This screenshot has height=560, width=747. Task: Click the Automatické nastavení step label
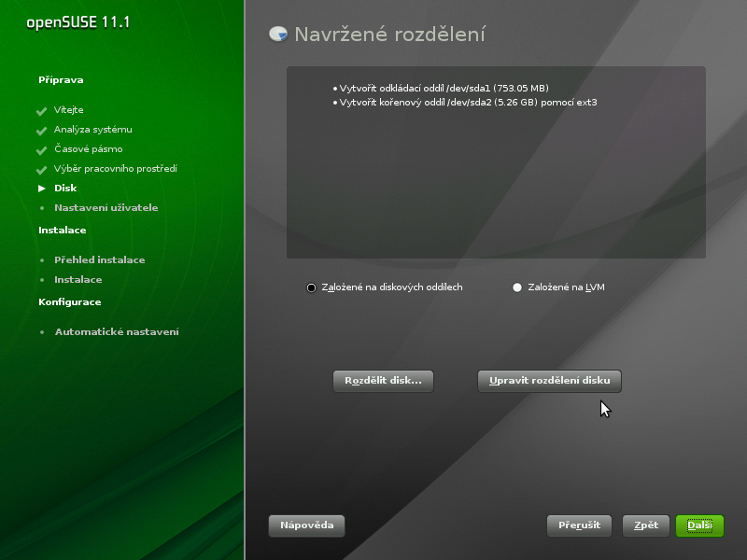click(117, 332)
